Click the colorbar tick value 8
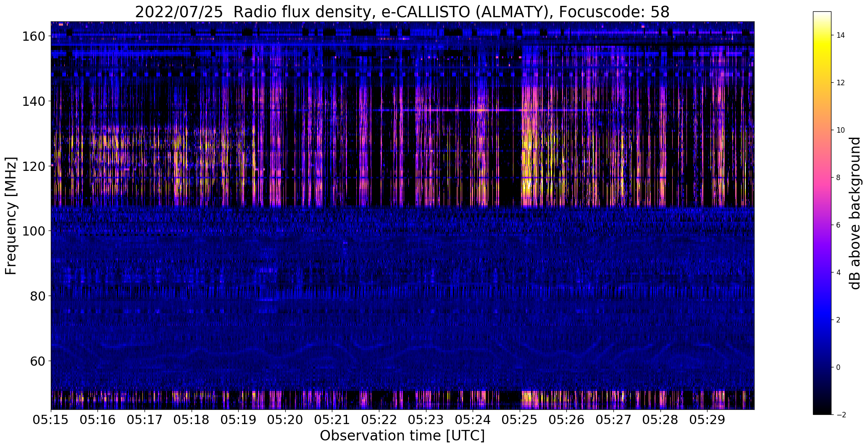This screenshot has width=868, height=448. click(x=839, y=178)
